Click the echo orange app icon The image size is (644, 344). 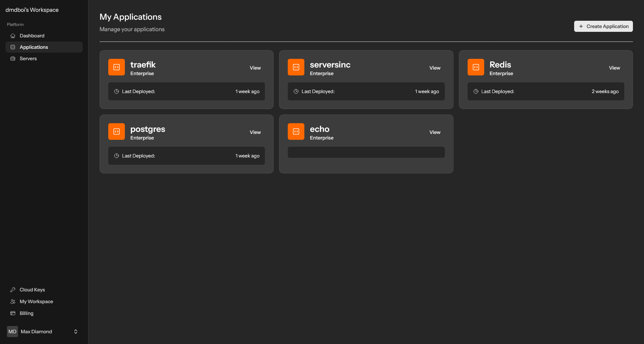(296, 132)
